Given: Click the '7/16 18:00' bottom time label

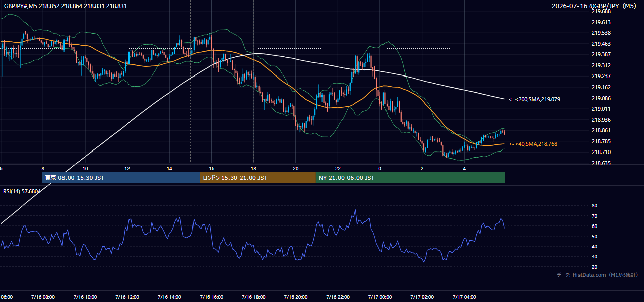Looking at the screenshot, I should tap(253, 297).
